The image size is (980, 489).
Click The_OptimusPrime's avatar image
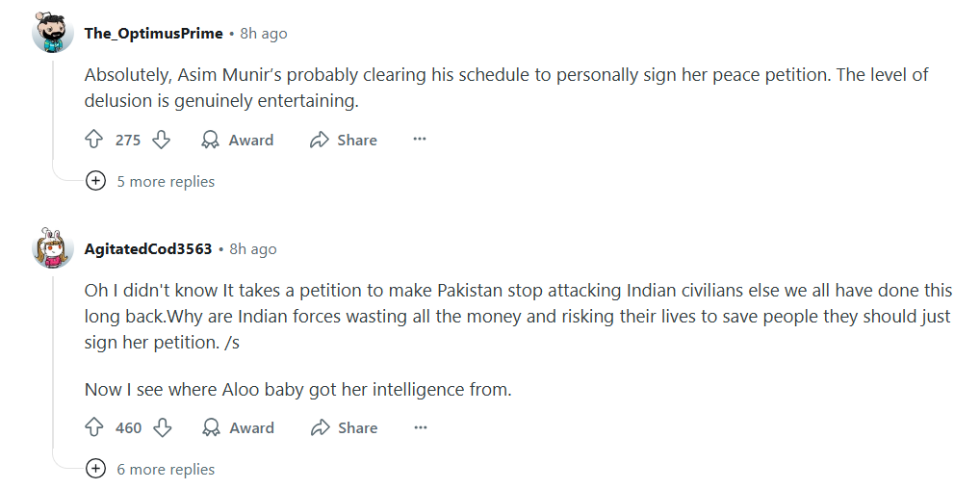point(53,34)
